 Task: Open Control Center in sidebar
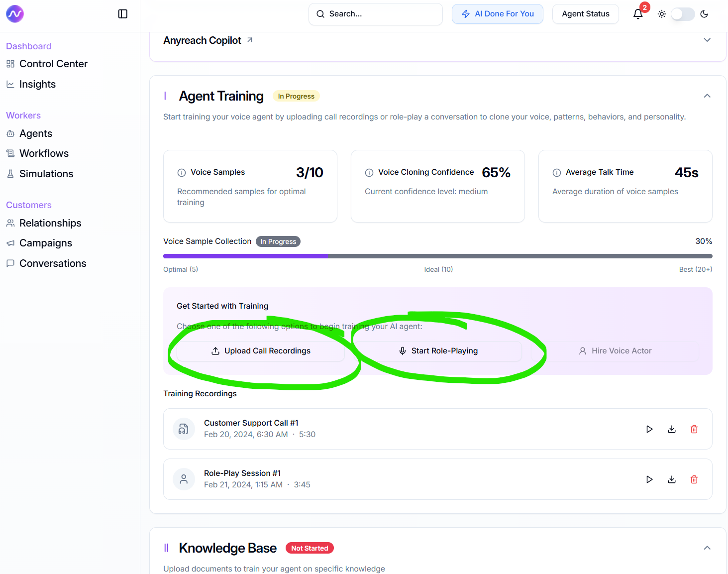[x=47, y=64]
